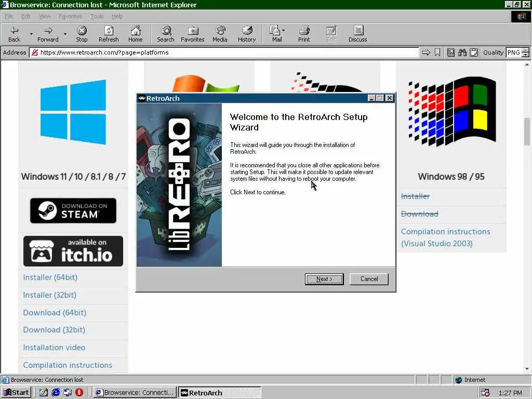
Task: Open the Installer (64bit) link
Action: [x=50, y=277]
